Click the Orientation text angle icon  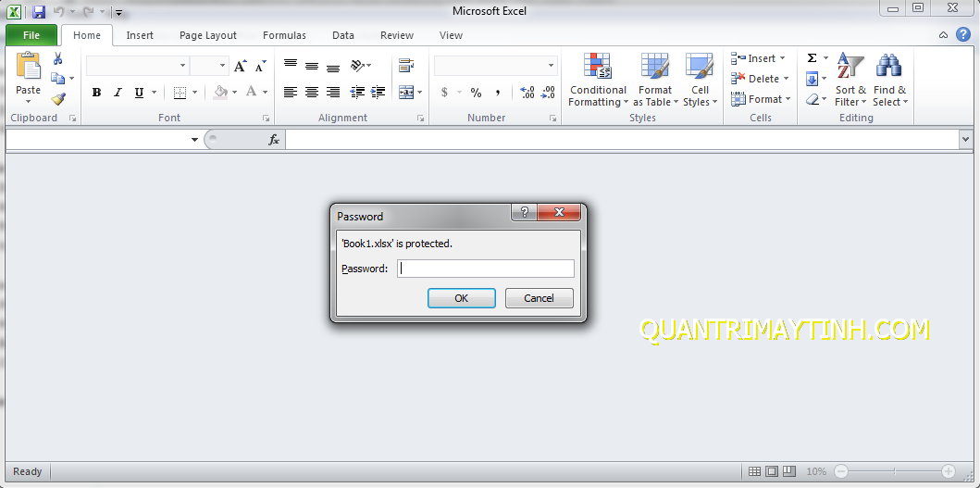click(x=357, y=65)
